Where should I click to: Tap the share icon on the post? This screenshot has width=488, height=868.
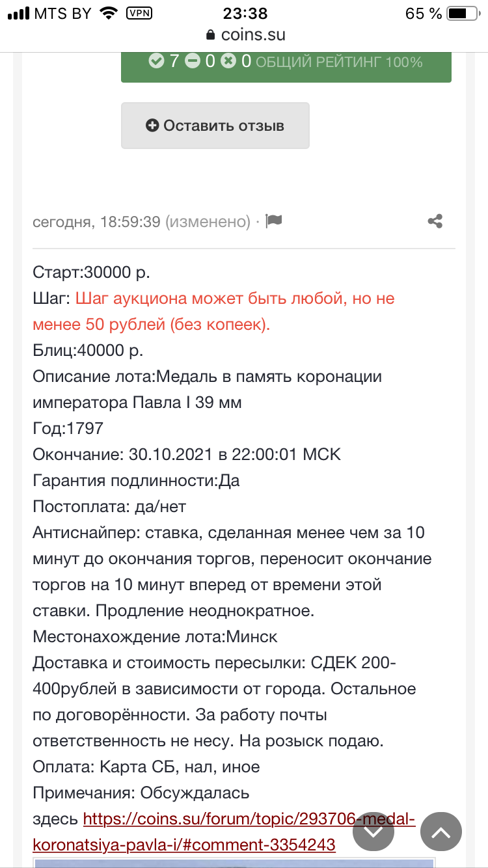435,221
